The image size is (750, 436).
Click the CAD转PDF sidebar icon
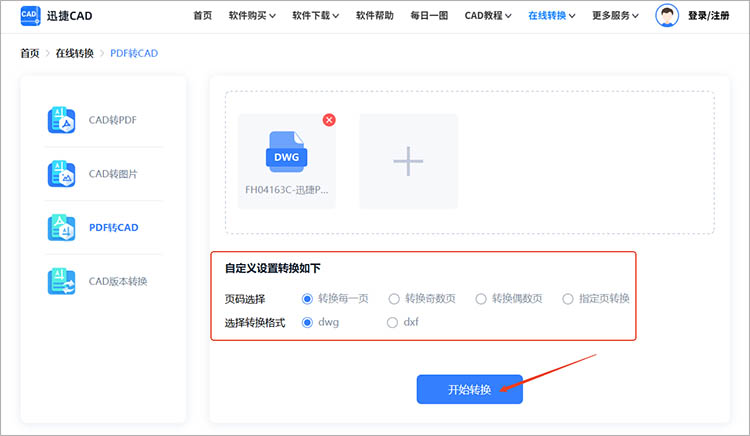click(61, 120)
